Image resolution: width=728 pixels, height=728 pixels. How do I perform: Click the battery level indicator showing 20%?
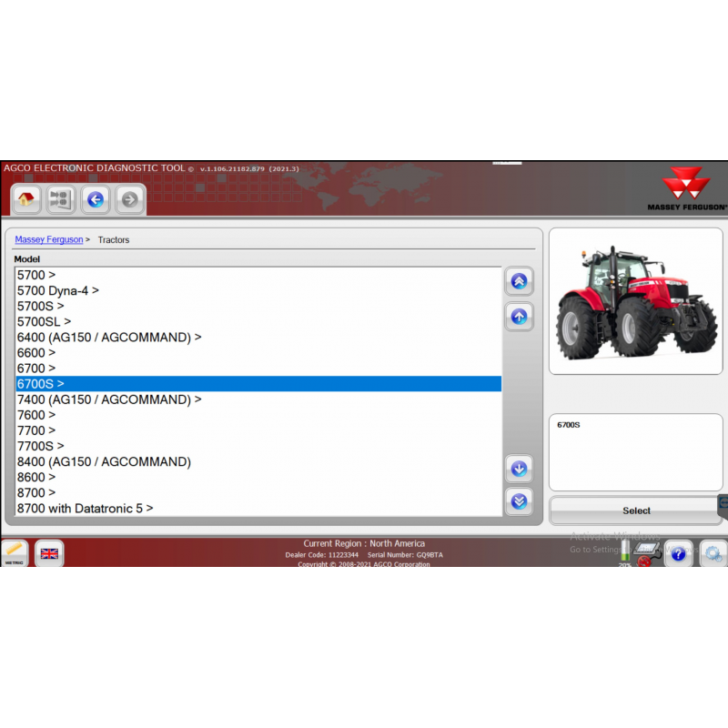[x=623, y=551]
